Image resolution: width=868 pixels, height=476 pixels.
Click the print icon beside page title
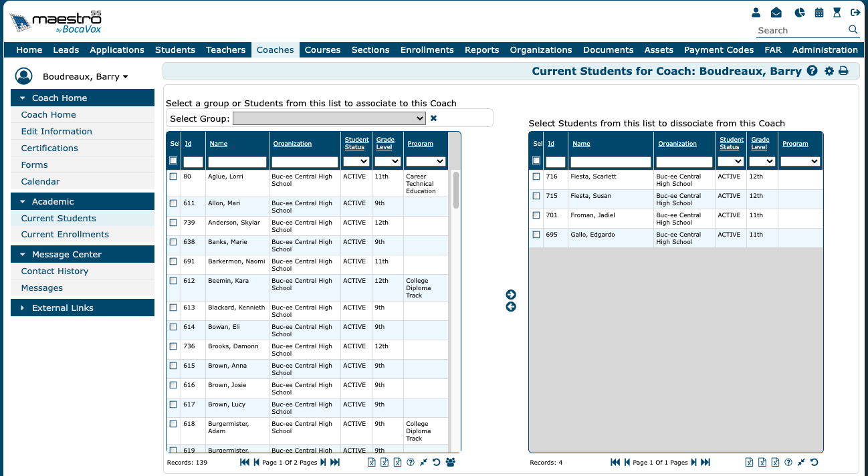(x=843, y=72)
